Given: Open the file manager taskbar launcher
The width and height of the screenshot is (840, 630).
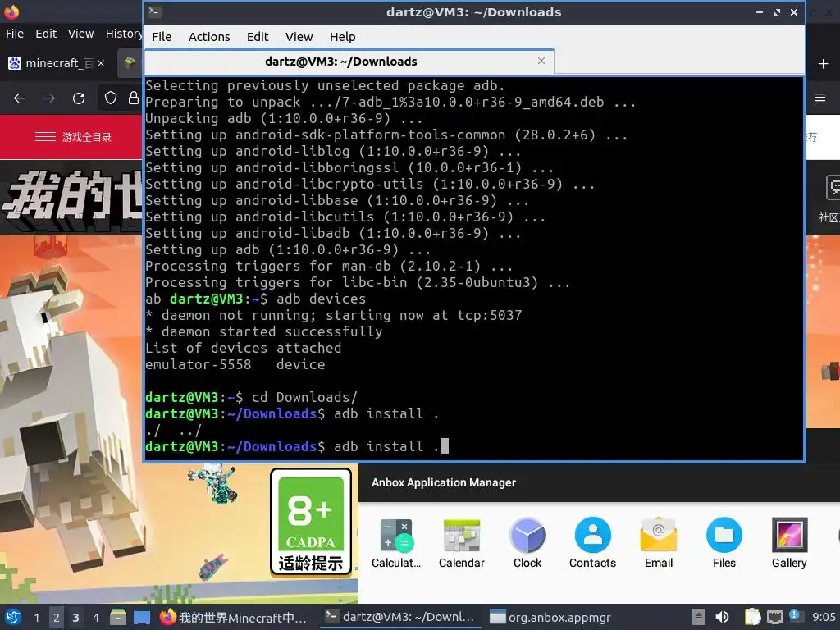Looking at the screenshot, I should 118,617.
